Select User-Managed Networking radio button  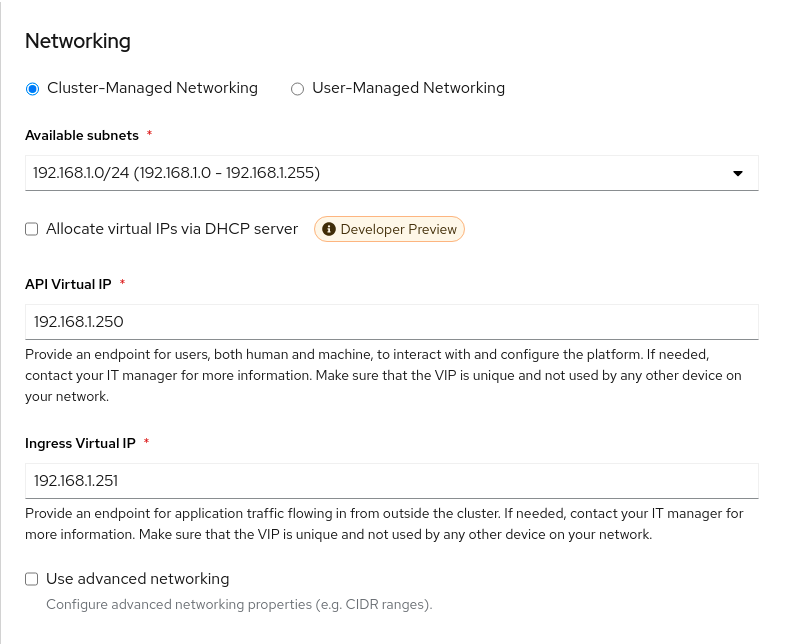click(297, 88)
